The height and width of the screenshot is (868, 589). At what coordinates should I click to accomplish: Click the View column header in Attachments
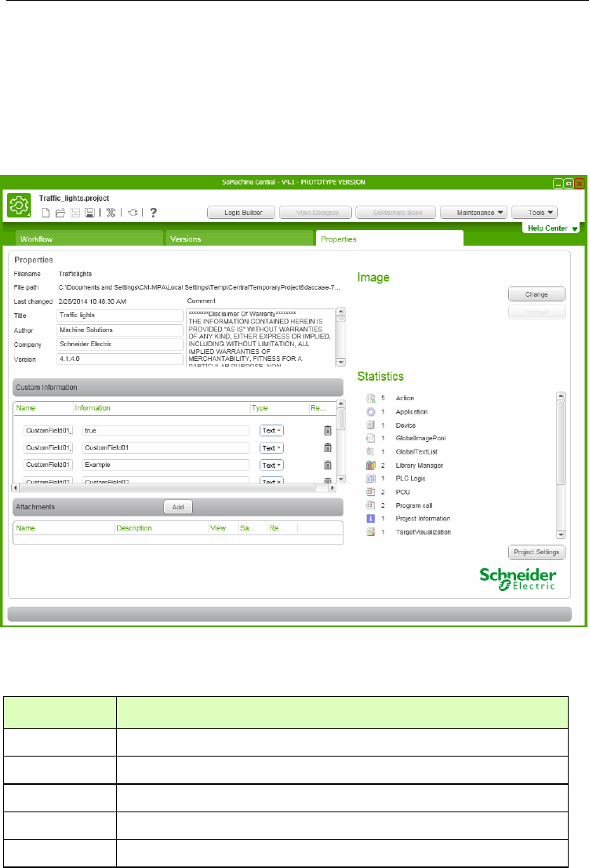(x=218, y=528)
